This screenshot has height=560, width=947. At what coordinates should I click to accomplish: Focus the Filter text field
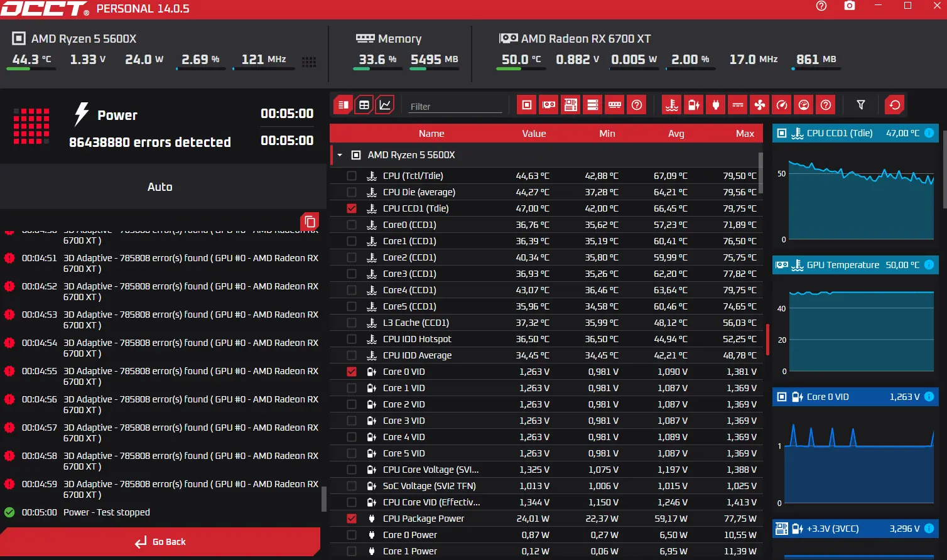[455, 106]
